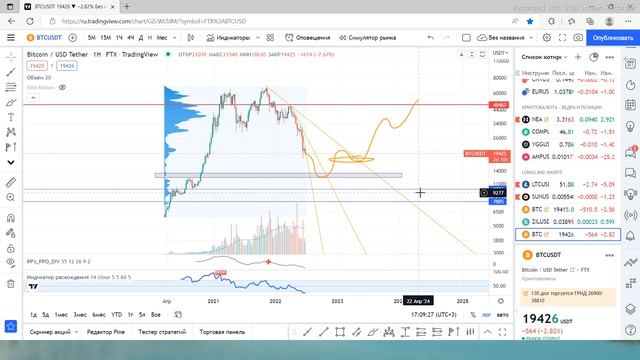Switch to the 15M timeframe
Screen dimensions: 640x360
[x=105, y=38]
